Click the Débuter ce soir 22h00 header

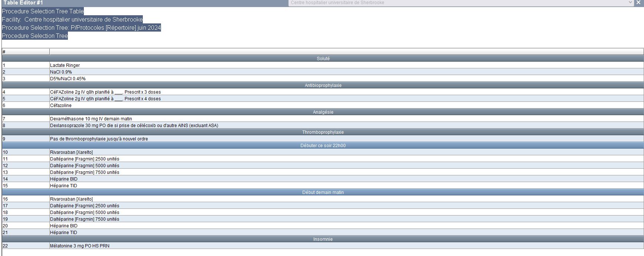click(x=323, y=146)
